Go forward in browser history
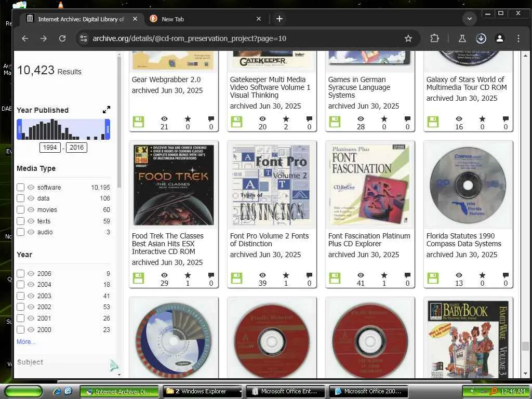This screenshot has height=399, width=532. [44, 38]
